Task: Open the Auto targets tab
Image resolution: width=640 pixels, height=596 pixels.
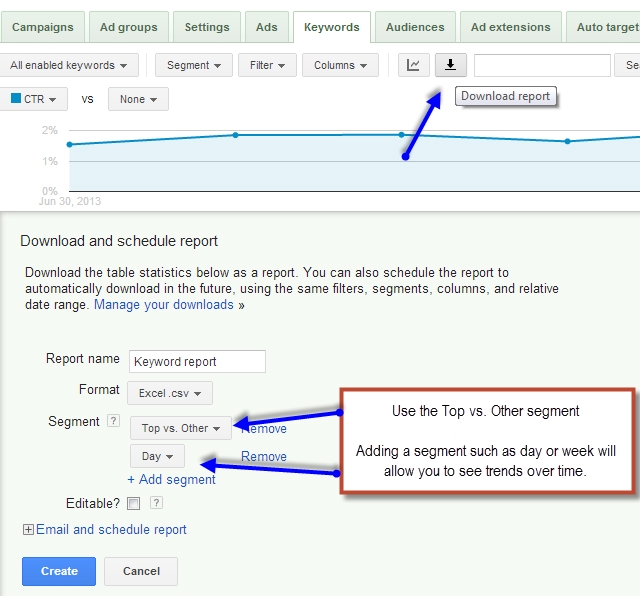Action: tap(603, 27)
